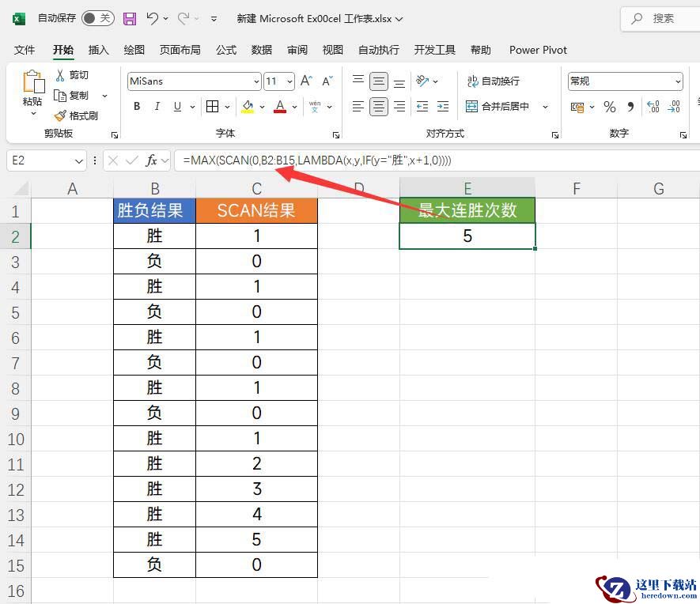700x604 pixels.
Task: Click into the formula bar text
Action: (x=317, y=160)
